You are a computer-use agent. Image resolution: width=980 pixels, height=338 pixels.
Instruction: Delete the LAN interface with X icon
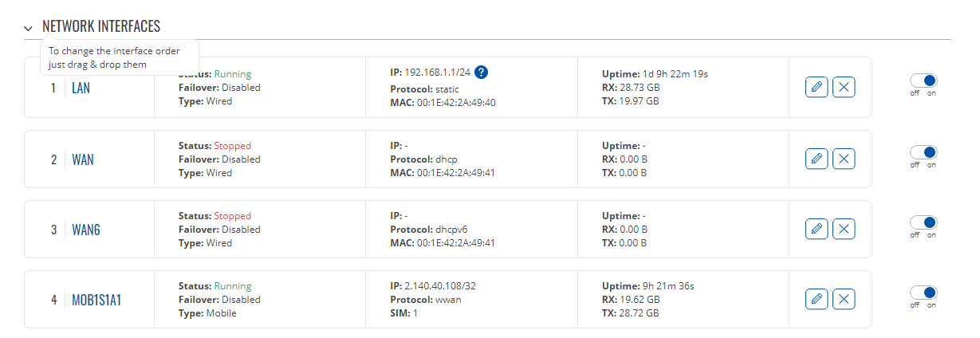(844, 88)
